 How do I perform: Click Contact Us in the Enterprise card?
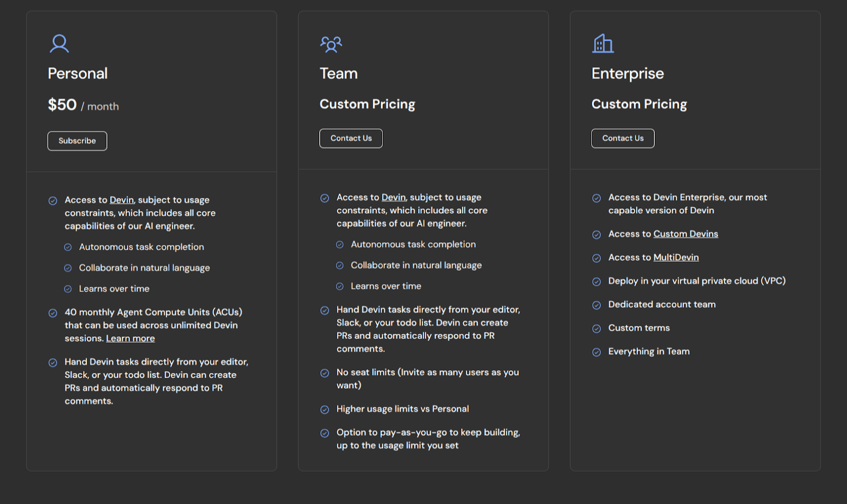click(x=623, y=139)
